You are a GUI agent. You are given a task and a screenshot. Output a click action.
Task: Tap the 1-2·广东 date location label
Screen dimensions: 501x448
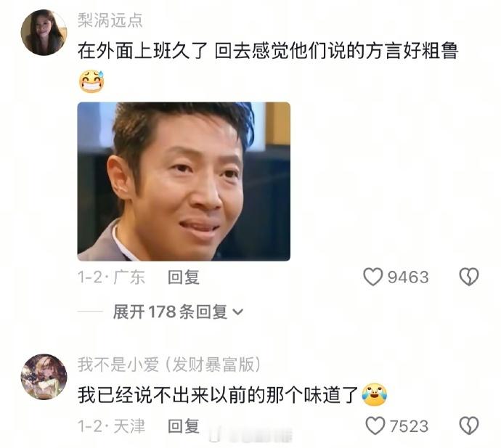112,277
